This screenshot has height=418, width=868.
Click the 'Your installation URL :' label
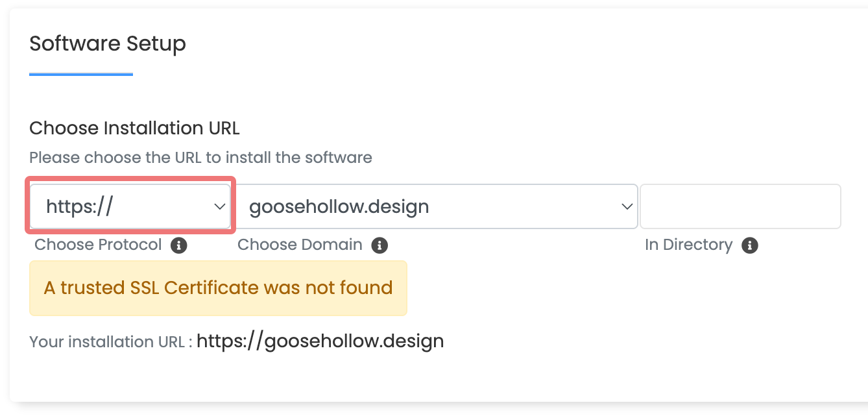(x=111, y=341)
